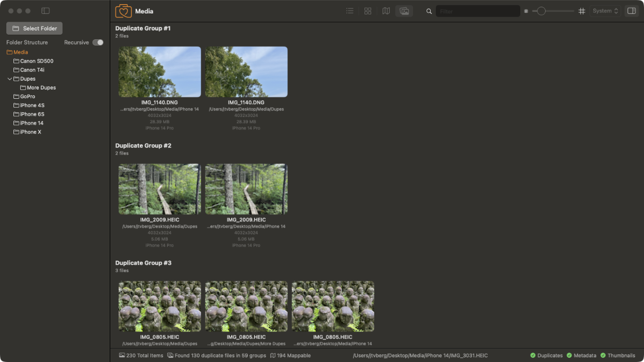Collapse the Dupes folder in the tree
The width and height of the screenshot is (644, 362).
tap(9, 79)
